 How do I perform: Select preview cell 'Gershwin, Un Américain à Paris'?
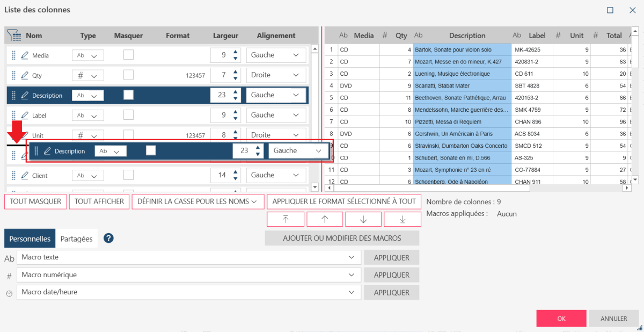coord(462,133)
